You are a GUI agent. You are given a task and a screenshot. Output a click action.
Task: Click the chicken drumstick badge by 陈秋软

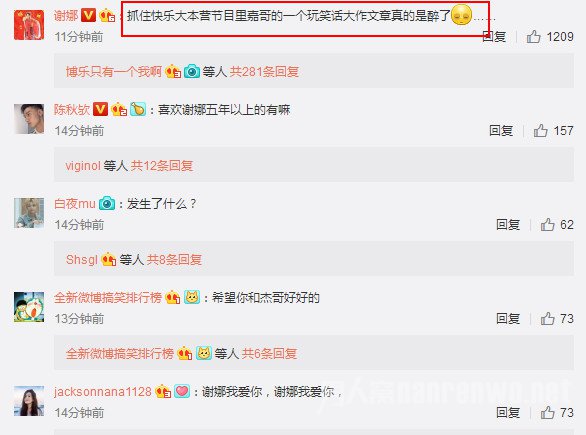coord(138,109)
